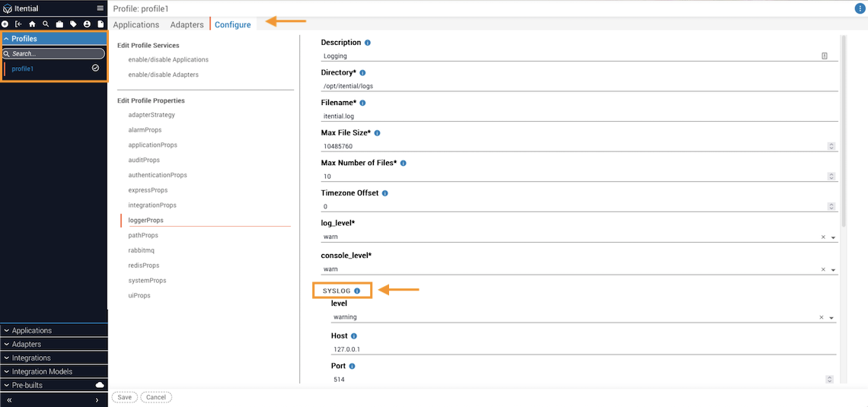Click the info icon next to SYSLOG
The width and height of the screenshot is (868, 407).
357,291
